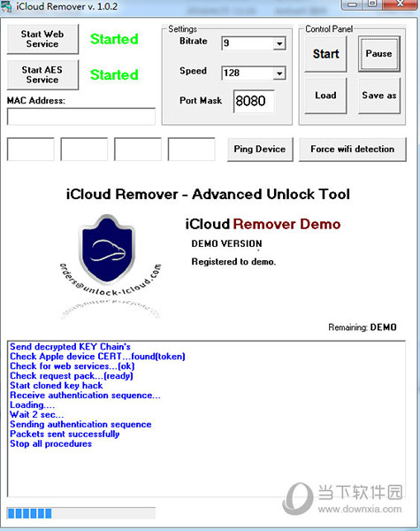Select log line 'Stop all procedures'
This screenshot has height=531, width=420.
pos(50,444)
